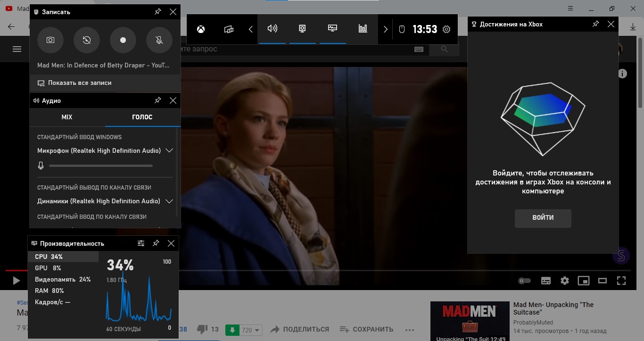Toggle the Audio widget in Game Bar
Screen dimensions: 644x341
[x=272, y=29]
